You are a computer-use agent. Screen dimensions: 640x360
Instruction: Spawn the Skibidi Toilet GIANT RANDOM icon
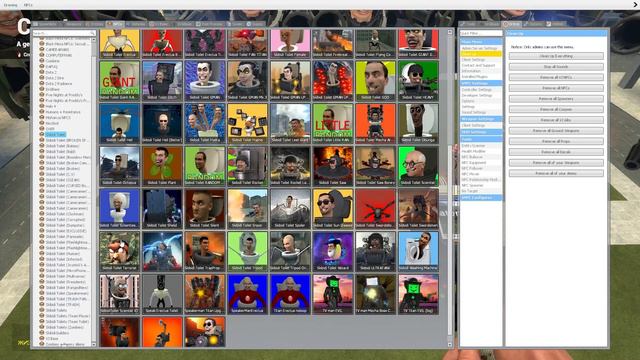119,80
